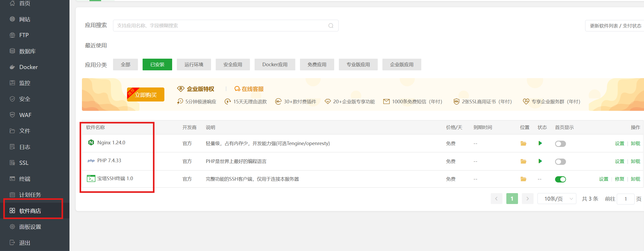Select the 运行环境 category tab

pyautogui.click(x=194, y=65)
